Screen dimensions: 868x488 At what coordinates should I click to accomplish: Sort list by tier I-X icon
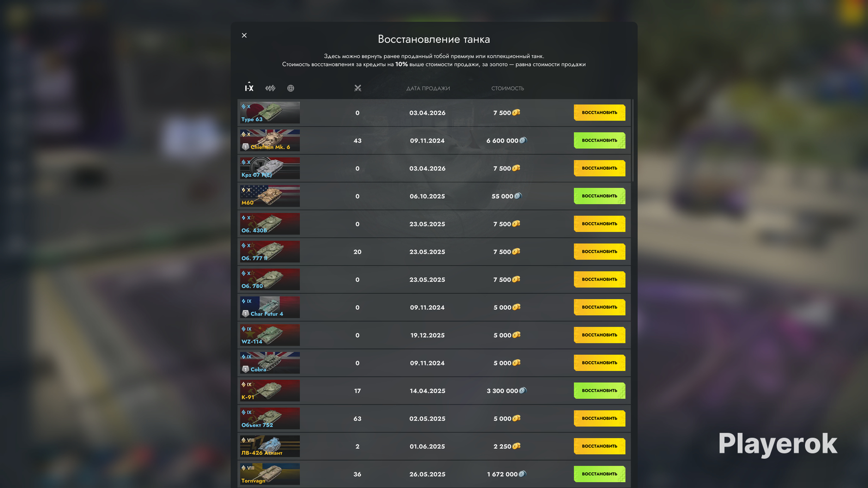(249, 88)
